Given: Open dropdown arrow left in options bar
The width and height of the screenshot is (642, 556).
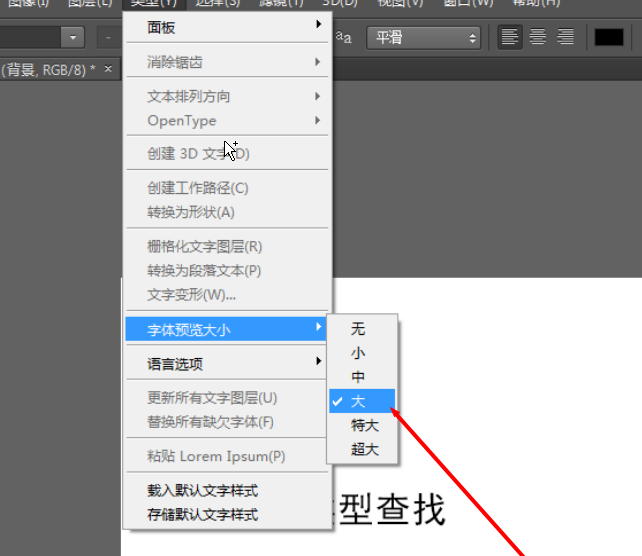Looking at the screenshot, I should [73, 38].
